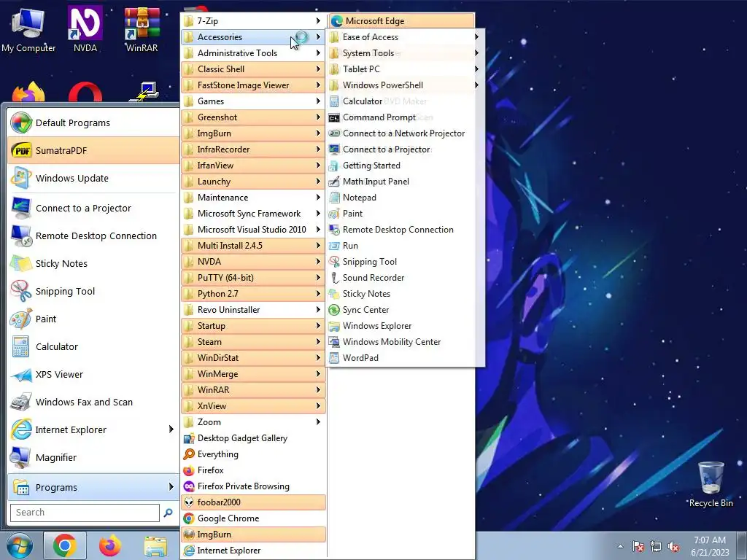Image resolution: width=747 pixels, height=560 pixels.
Task: Click the Default Programs icon
Action: coord(21,122)
